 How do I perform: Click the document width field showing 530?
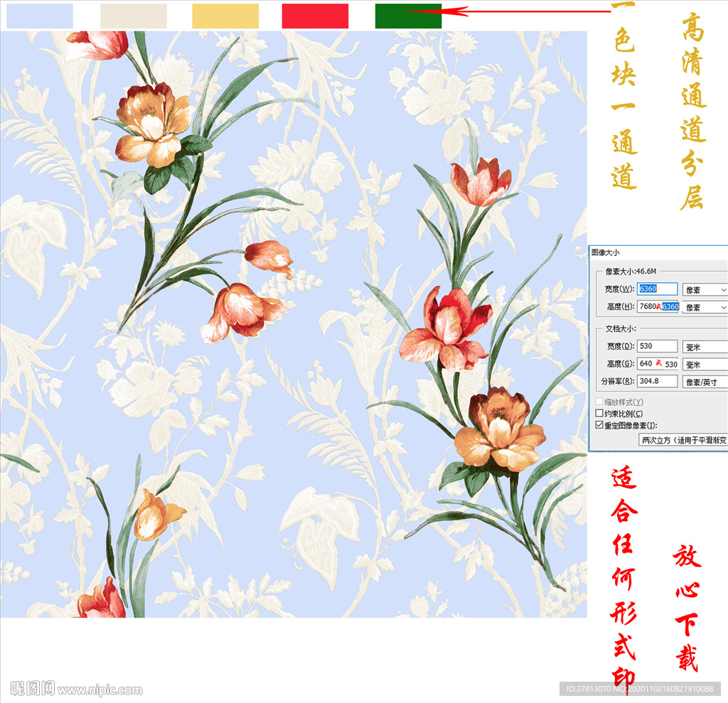pyautogui.click(x=657, y=346)
